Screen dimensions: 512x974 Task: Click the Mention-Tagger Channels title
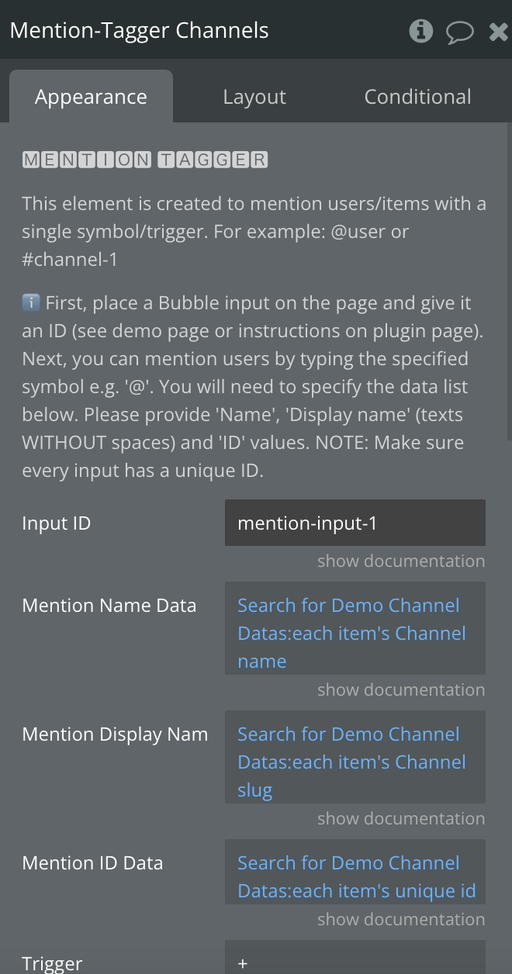coord(139,30)
